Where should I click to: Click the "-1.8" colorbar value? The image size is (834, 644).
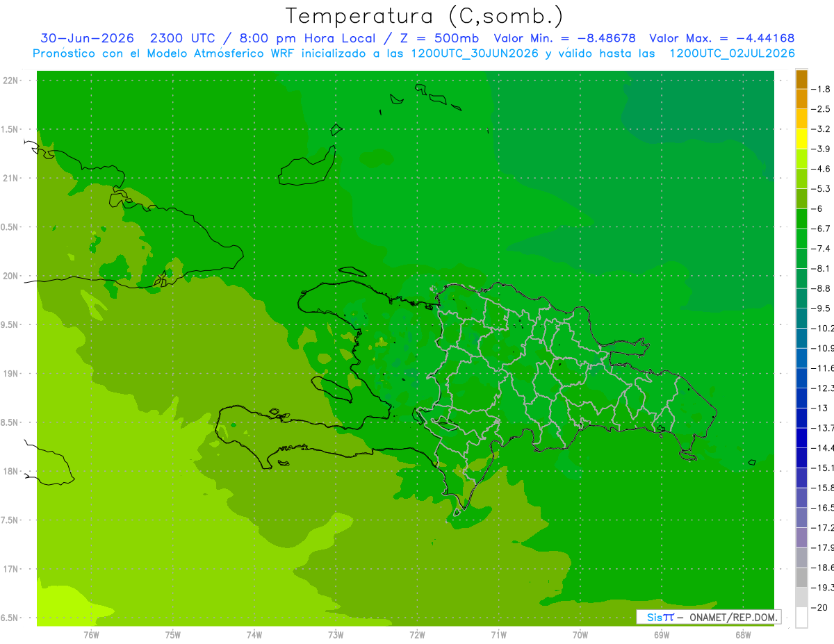pos(821,89)
